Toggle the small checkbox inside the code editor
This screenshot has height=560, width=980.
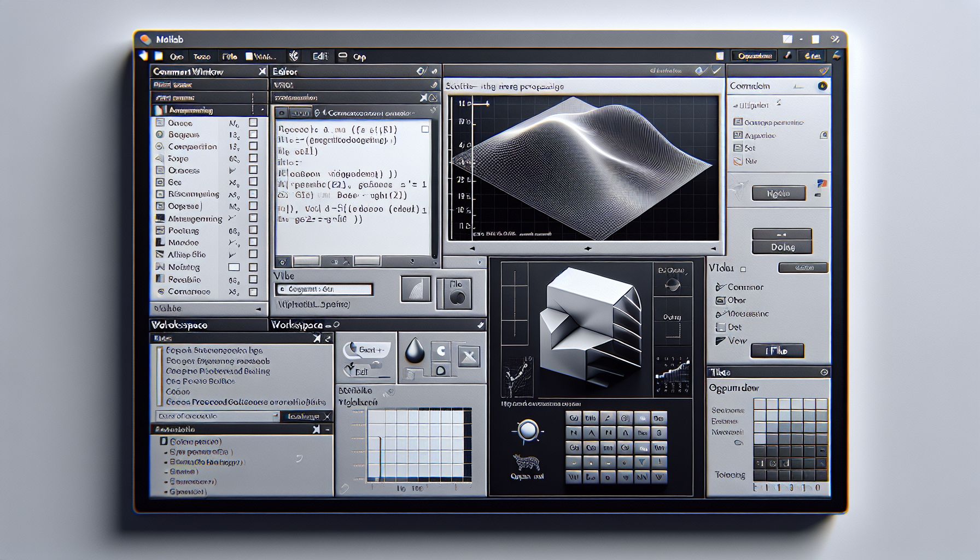425,130
